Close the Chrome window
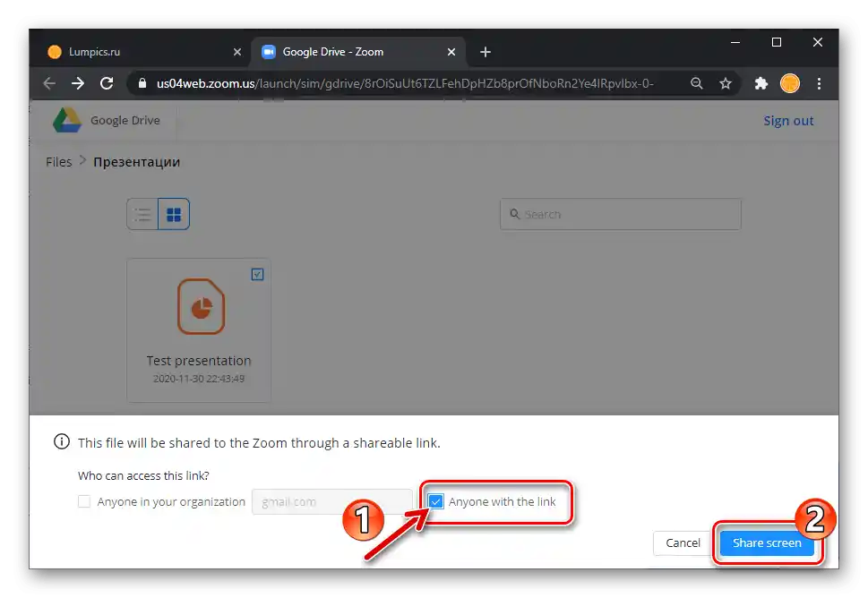 (818, 43)
